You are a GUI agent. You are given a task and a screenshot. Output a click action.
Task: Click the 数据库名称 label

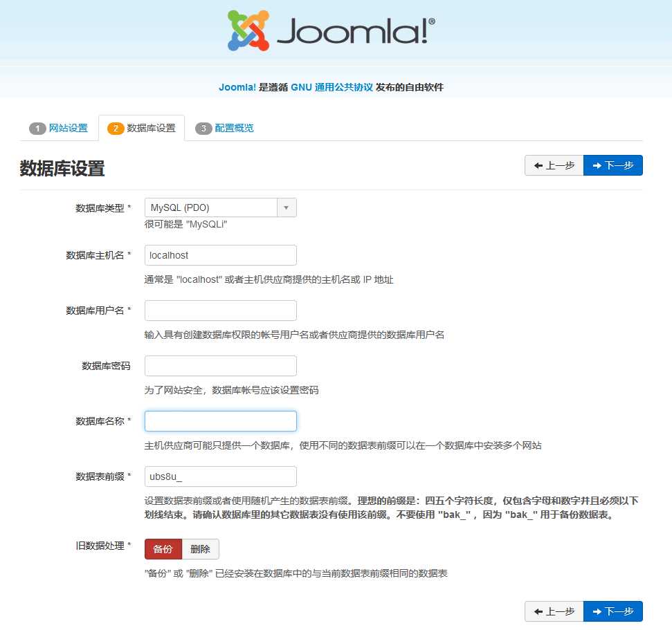(103, 421)
